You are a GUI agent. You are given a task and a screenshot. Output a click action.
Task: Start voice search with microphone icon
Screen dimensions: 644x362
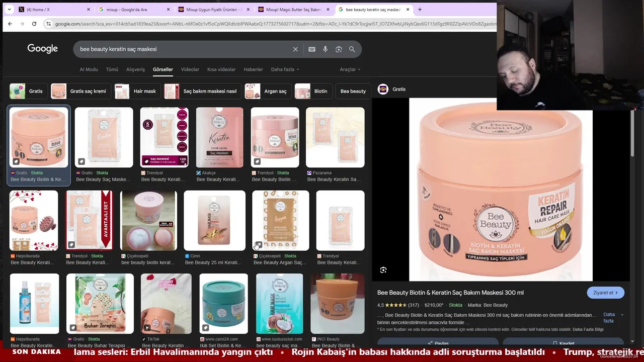click(x=326, y=49)
